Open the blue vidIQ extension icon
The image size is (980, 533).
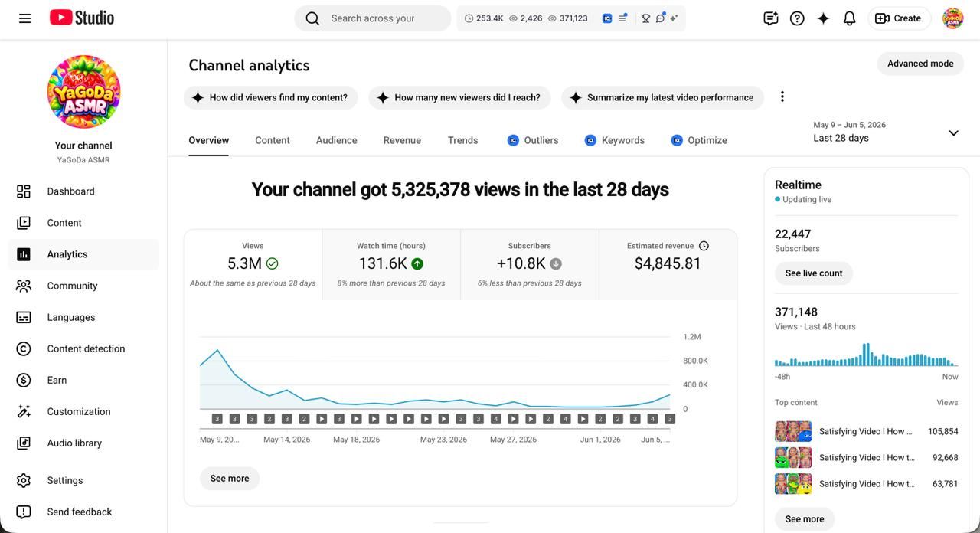(x=607, y=18)
